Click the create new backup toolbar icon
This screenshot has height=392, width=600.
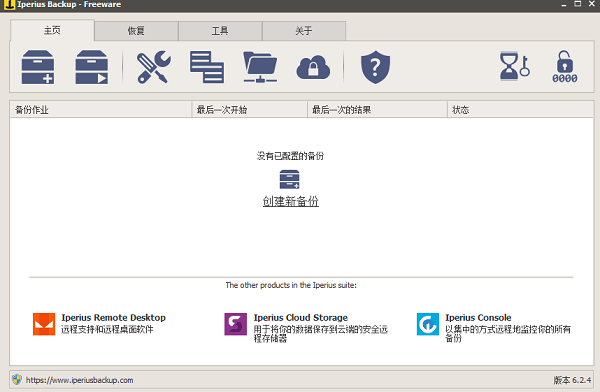[x=38, y=67]
